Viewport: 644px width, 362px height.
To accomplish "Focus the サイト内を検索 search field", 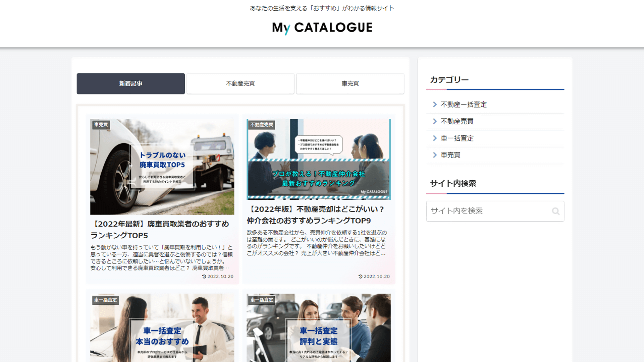I will coord(495,211).
